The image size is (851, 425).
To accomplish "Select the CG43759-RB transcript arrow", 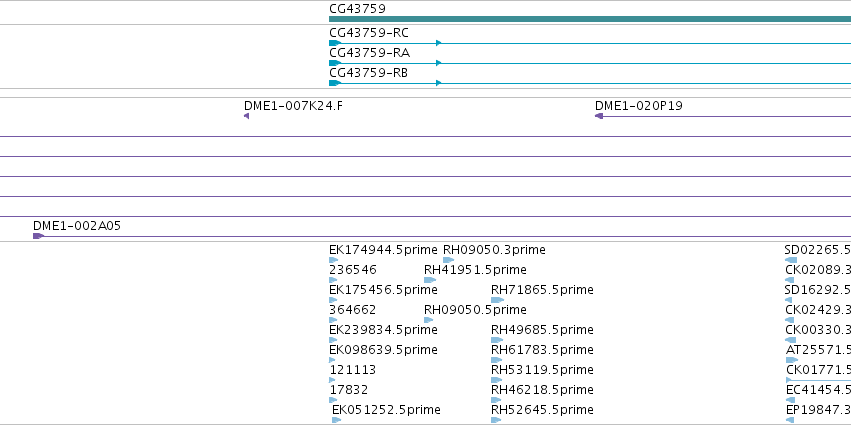I will click(x=590, y=83).
